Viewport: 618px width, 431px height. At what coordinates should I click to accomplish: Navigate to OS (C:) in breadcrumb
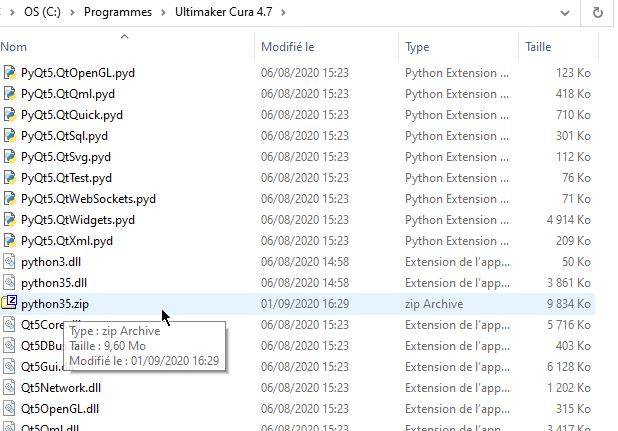43,12
